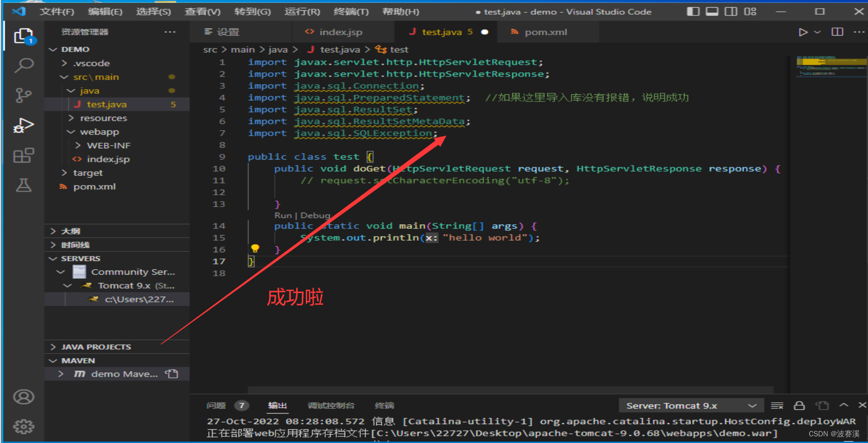Open the 查看(V) menu
This screenshot has height=443, width=868.
coord(202,11)
